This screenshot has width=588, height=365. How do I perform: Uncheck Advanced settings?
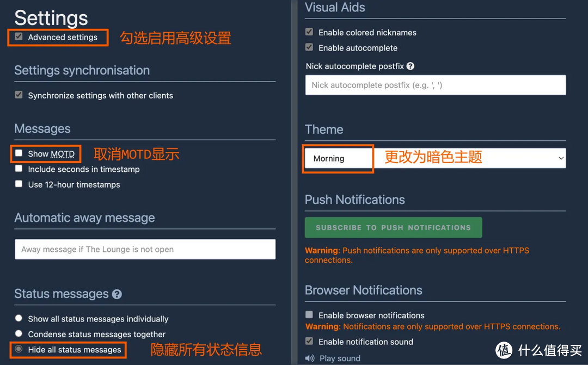19,38
